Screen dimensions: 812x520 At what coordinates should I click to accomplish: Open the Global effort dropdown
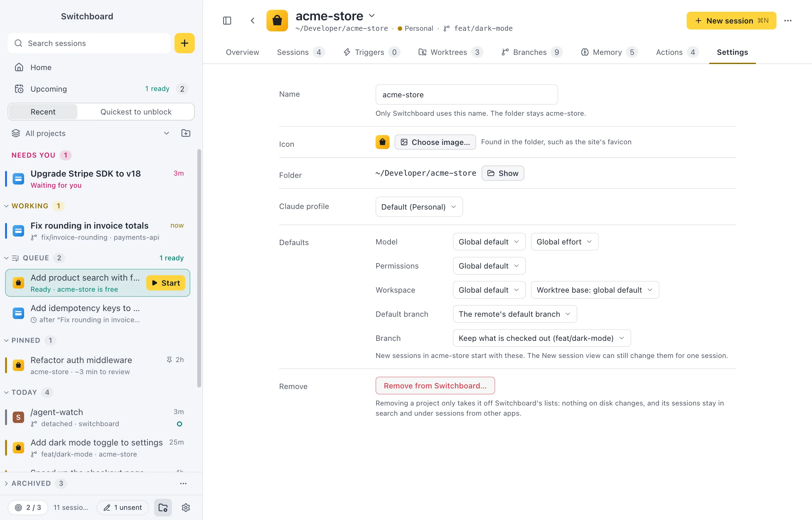(564, 242)
